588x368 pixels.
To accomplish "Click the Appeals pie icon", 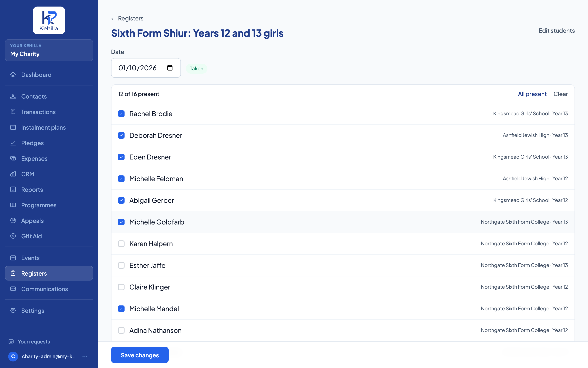I will pyautogui.click(x=13, y=221).
